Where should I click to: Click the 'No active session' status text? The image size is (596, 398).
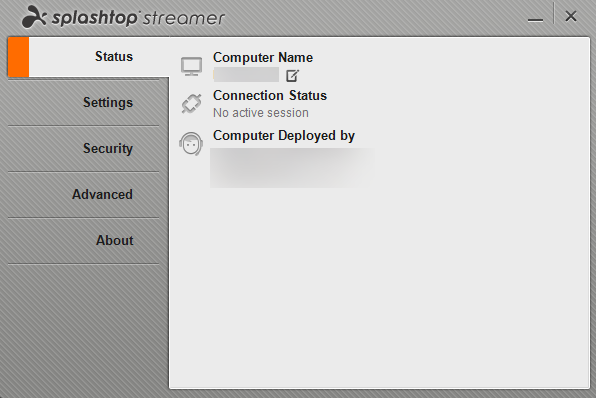pyautogui.click(x=261, y=113)
